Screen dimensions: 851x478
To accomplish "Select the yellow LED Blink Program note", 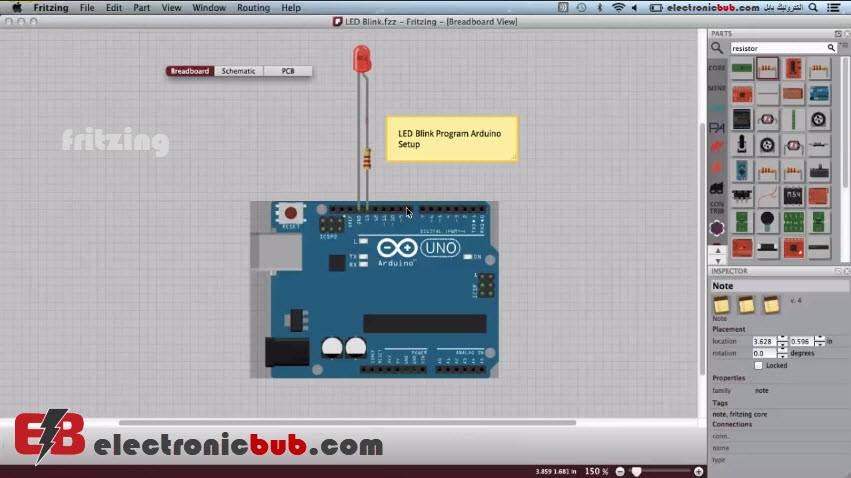I will click(452, 139).
